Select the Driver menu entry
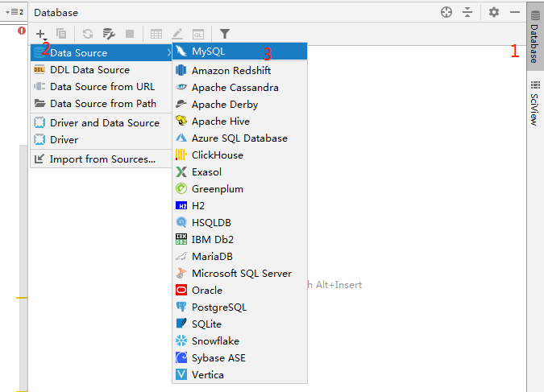The width and height of the screenshot is (544, 392). (x=101, y=140)
